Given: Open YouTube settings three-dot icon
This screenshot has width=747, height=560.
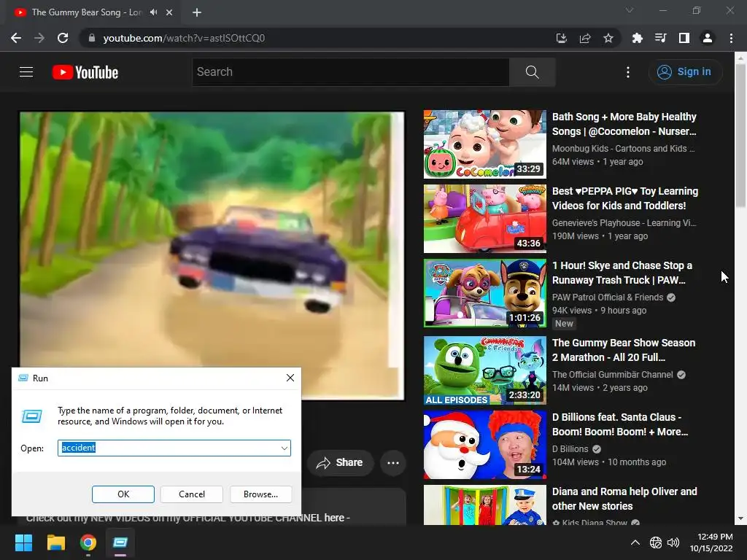Looking at the screenshot, I should [x=628, y=72].
